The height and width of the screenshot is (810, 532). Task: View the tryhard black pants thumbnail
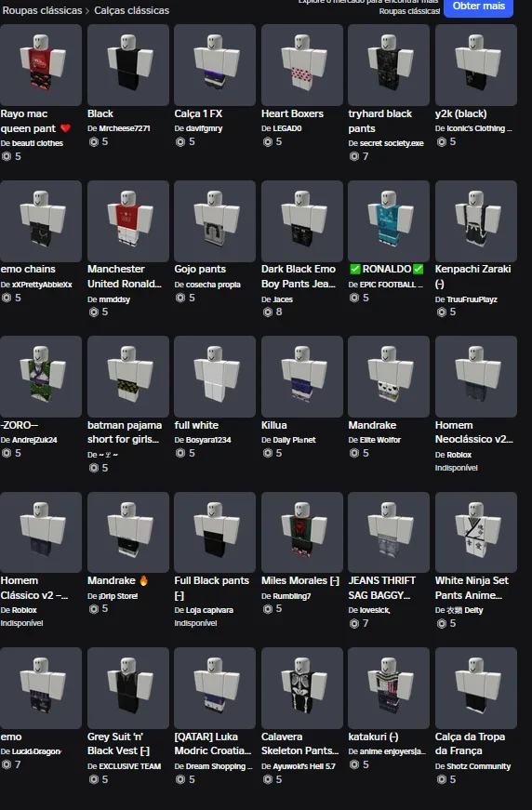pos(389,65)
